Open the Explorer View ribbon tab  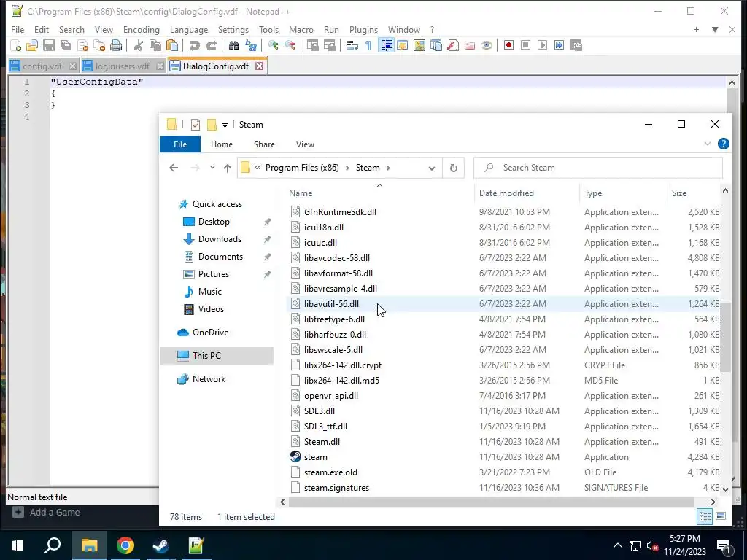point(305,144)
